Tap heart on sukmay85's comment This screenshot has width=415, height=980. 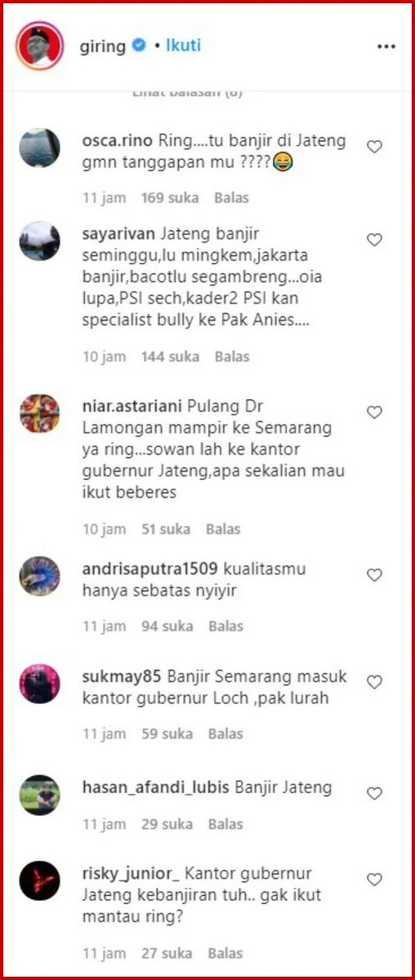click(374, 682)
